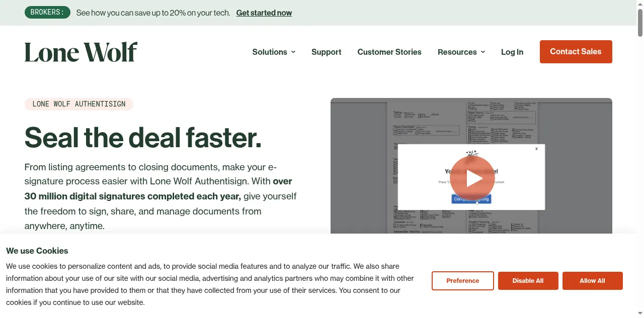Viewport: 644px width, 318px height.
Task: Click the blue button in video preview
Action: [x=471, y=199]
